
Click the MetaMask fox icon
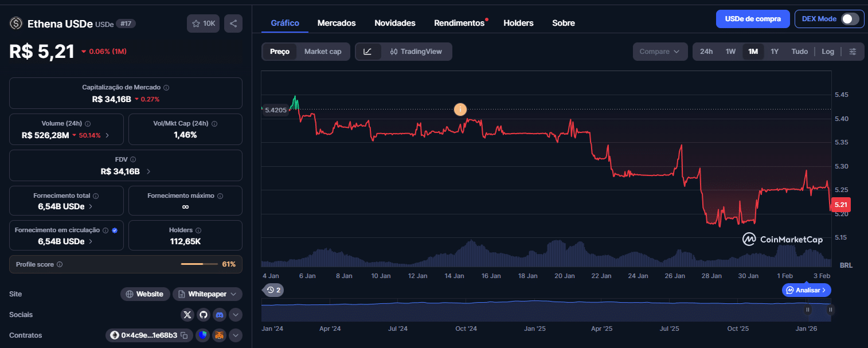219,335
